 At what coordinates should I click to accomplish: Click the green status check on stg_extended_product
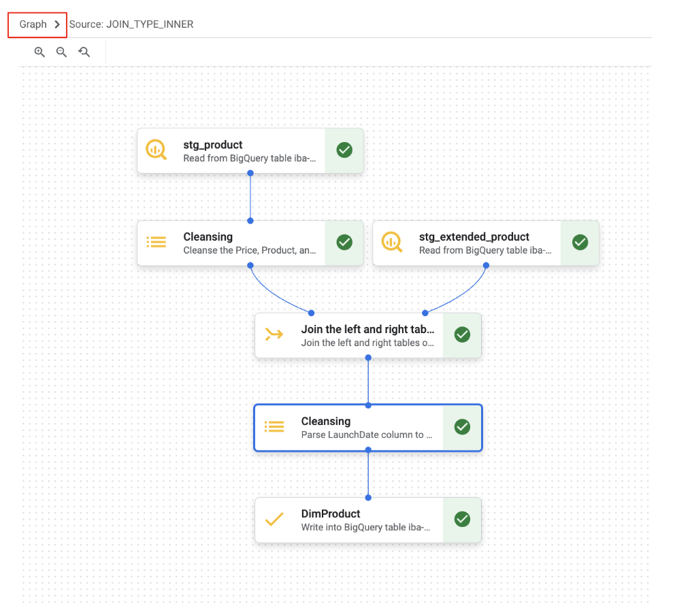[x=580, y=243]
